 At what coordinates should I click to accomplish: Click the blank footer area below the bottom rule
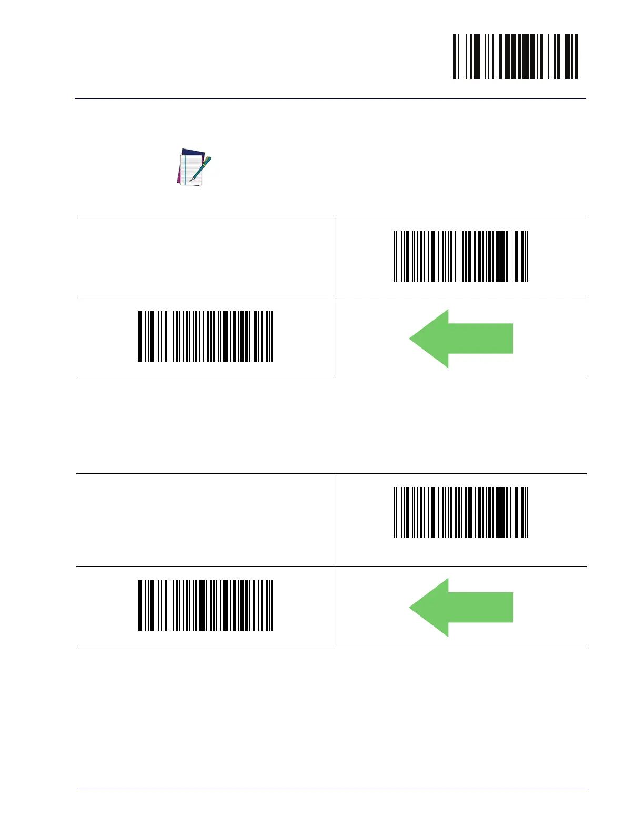tap(333, 811)
